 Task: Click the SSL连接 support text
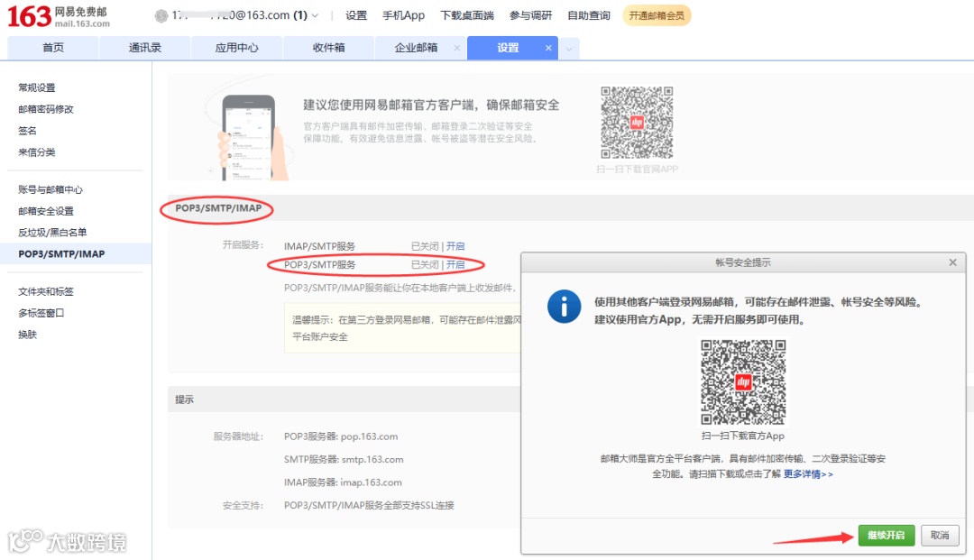(x=369, y=505)
